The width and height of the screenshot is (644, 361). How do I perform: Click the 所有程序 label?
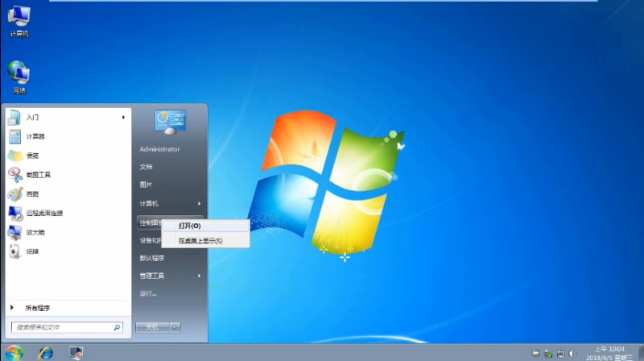coord(37,308)
